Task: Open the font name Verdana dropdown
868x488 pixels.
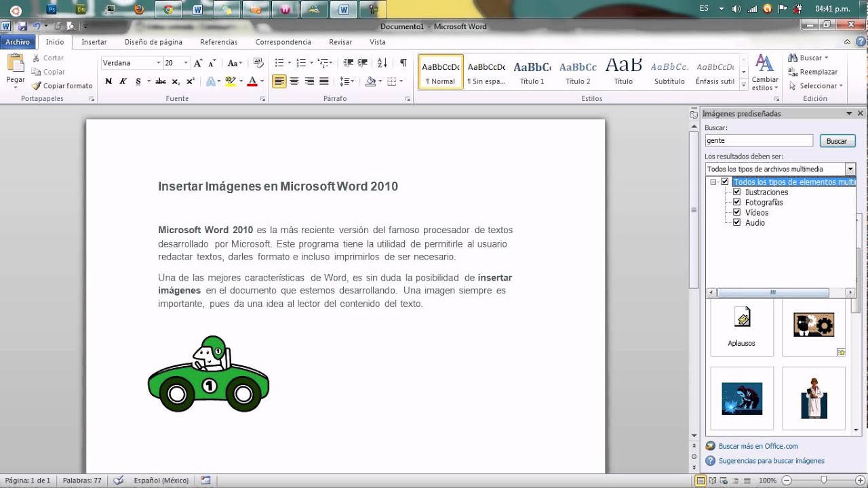Action: pos(159,63)
